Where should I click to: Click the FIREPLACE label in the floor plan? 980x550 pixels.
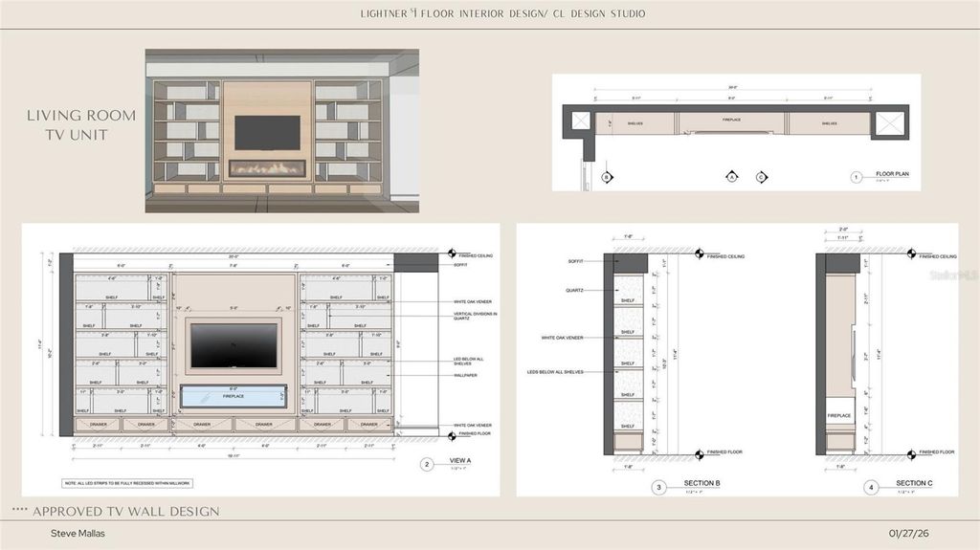click(731, 119)
